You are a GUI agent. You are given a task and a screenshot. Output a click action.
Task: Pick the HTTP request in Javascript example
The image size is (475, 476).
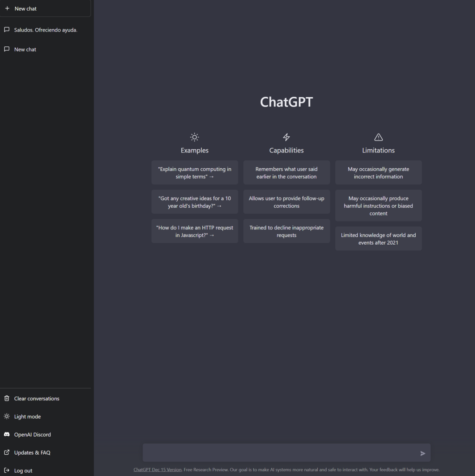(194, 231)
